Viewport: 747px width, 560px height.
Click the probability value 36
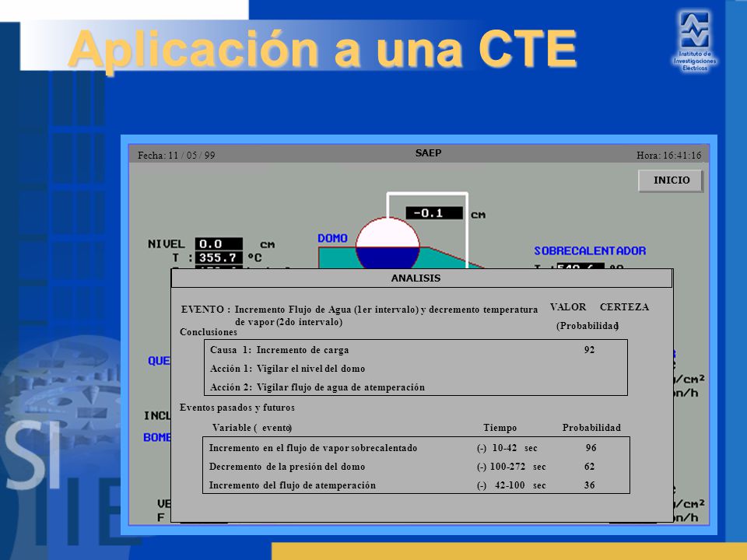(x=589, y=485)
